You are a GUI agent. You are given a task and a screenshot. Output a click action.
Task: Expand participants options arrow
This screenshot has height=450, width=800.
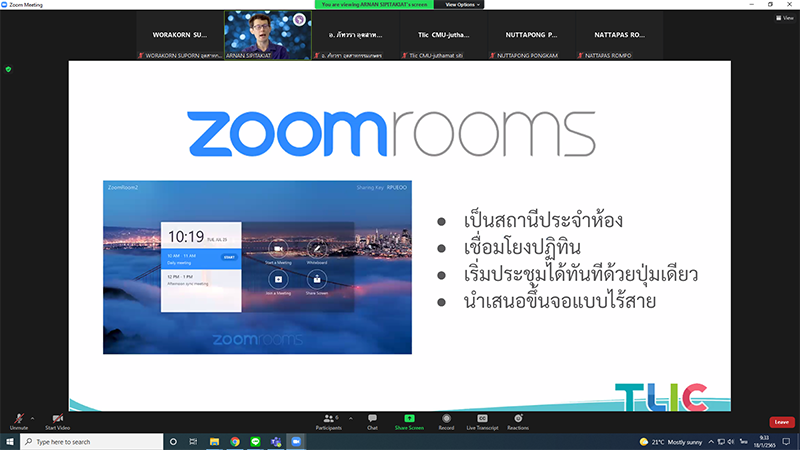point(351,419)
